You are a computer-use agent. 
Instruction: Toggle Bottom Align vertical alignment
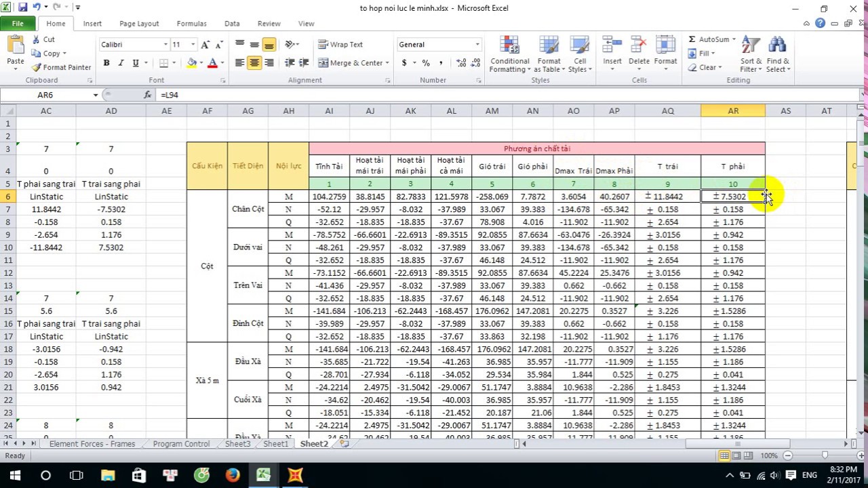coord(269,45)
